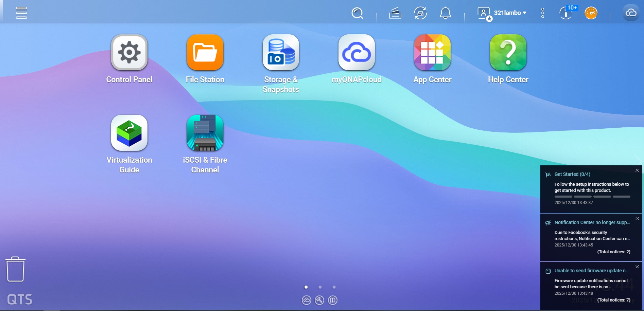Open the search magnifier in top bar
The width and height of the screenshot is (644, 311).
coord(357,13)
